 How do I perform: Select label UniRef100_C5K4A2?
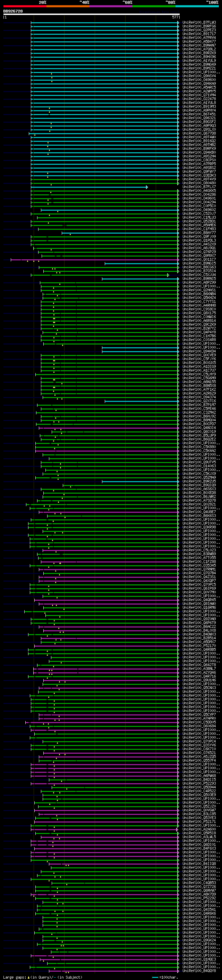199,451
